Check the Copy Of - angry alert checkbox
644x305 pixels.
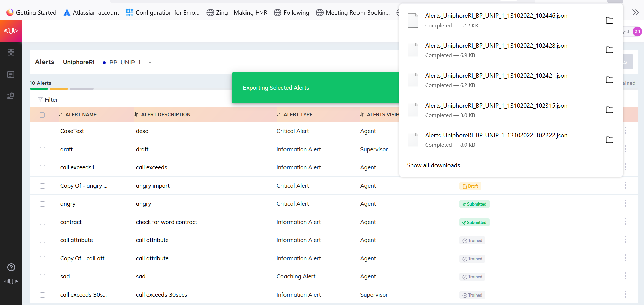[42, 186]
